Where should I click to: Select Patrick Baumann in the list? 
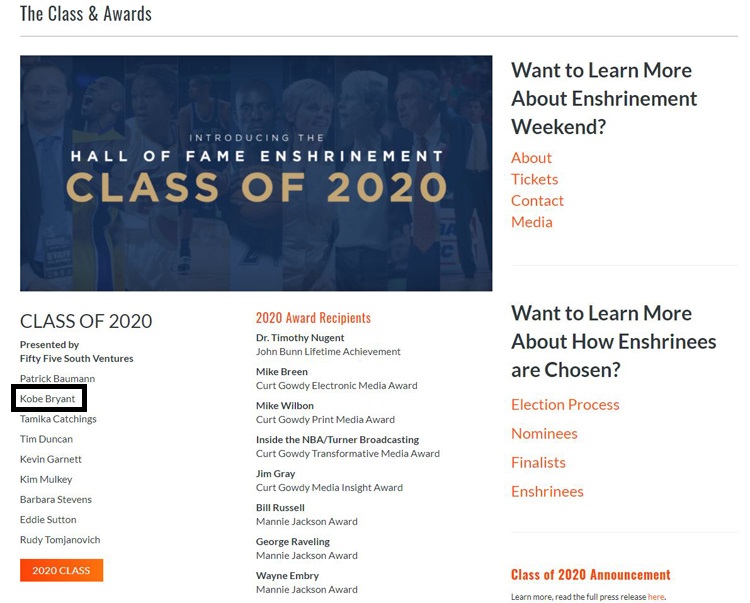(x=57, y=379)
